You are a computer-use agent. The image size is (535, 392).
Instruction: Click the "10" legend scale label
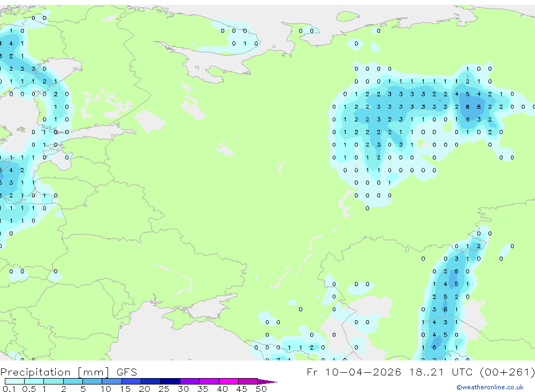pyautogui.click(x=106, y=389)
